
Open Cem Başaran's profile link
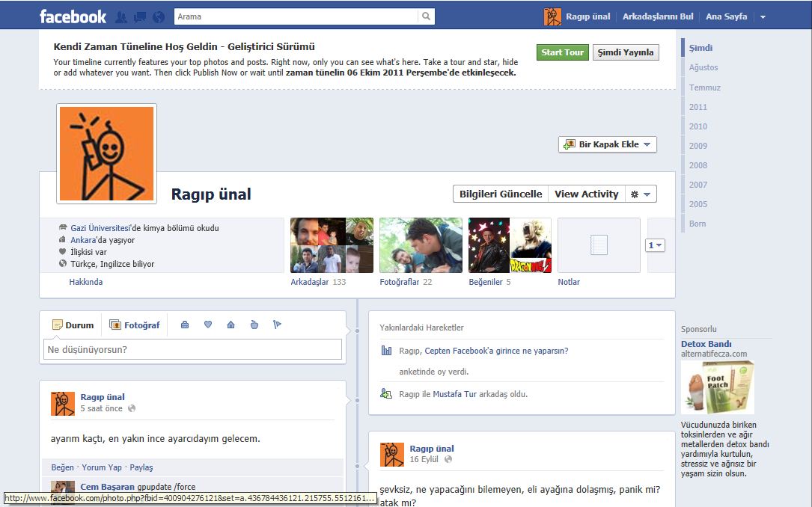[107, 487]
